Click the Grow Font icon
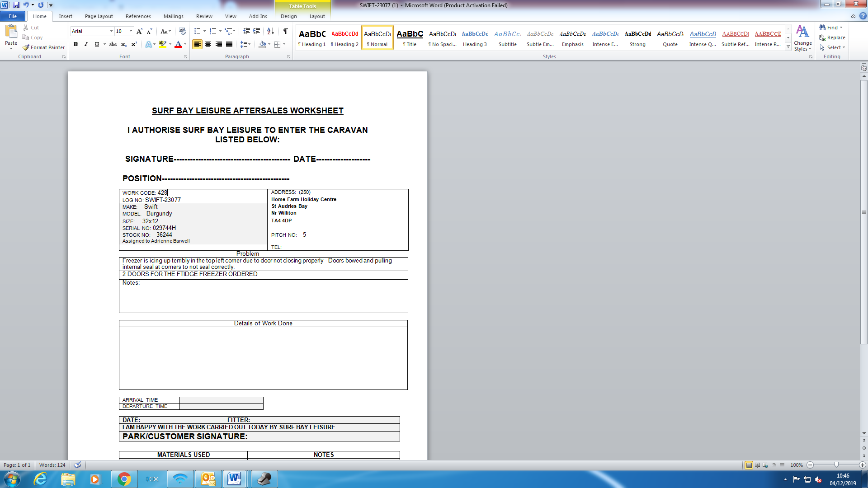 click(139, 31)
